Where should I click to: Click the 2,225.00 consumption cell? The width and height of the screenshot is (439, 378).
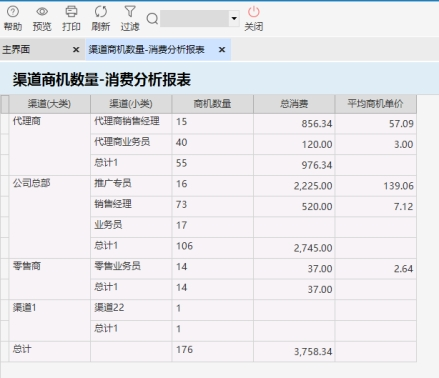[x=294, y=186]
